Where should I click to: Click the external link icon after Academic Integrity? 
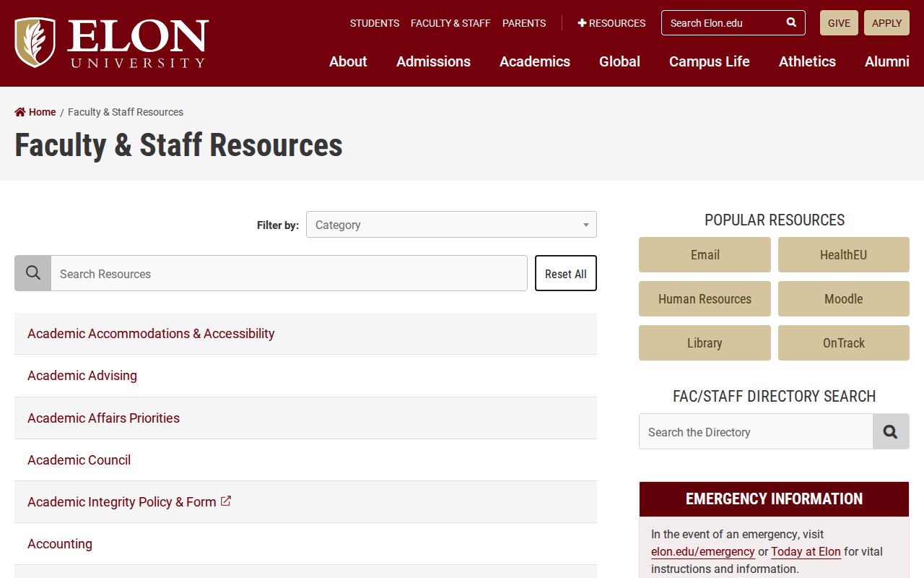click(226, 501)
